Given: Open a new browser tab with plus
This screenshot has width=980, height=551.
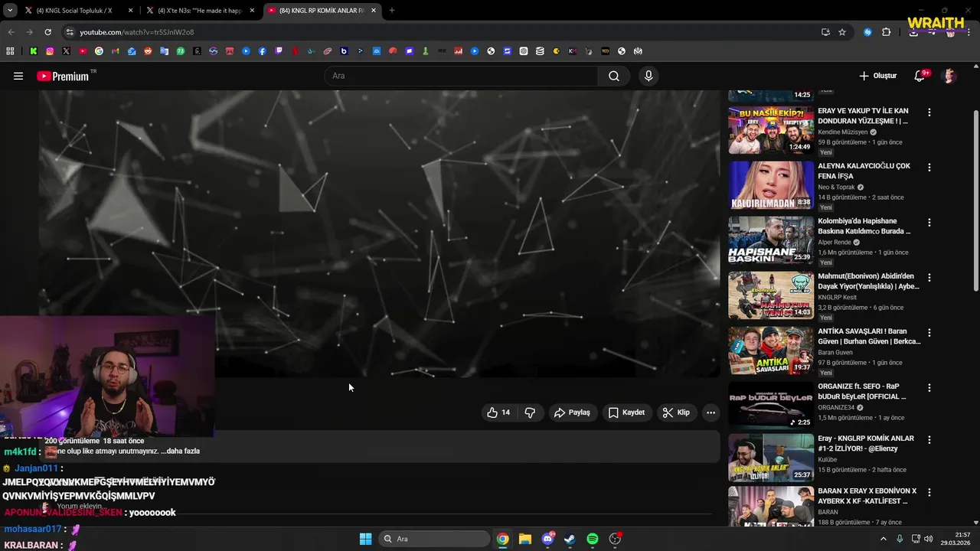Looking at the screenshot, I should coord(392,11).
